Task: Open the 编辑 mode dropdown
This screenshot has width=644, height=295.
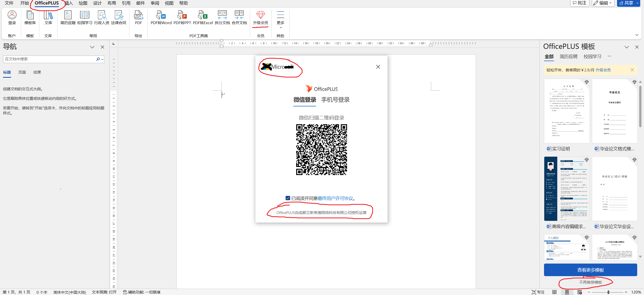Action: tap(603, 3)
